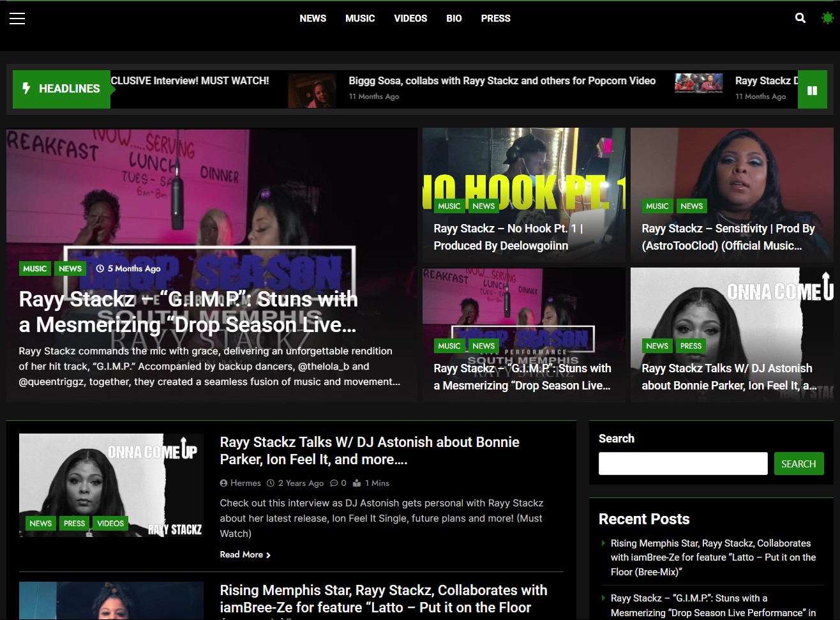This screenshot has width=840, height=620.
Task: Click NEWS tag on featured G.I.M.P. post
Action: pyautogui.click(x=70, y=269)
